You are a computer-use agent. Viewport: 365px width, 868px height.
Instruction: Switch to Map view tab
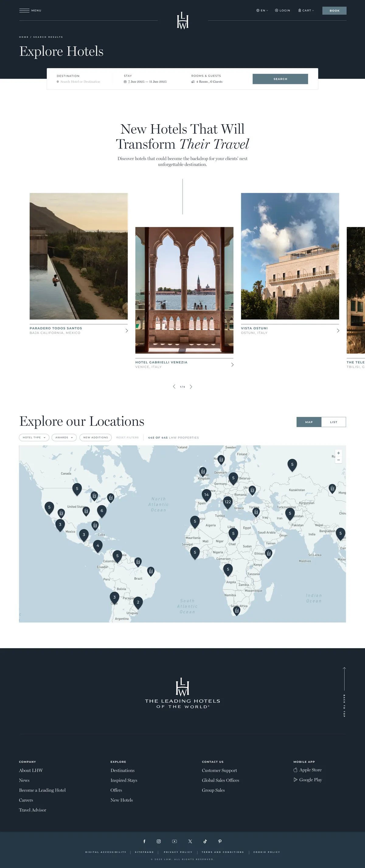[309, 422]
